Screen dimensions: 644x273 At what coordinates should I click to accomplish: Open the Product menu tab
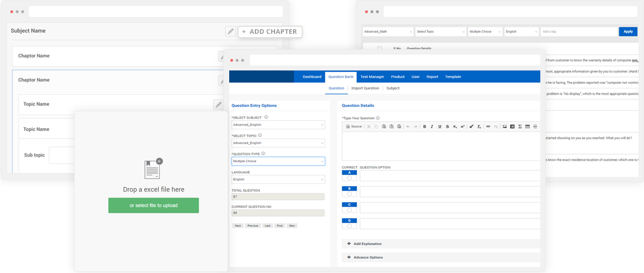click(397, 76)
